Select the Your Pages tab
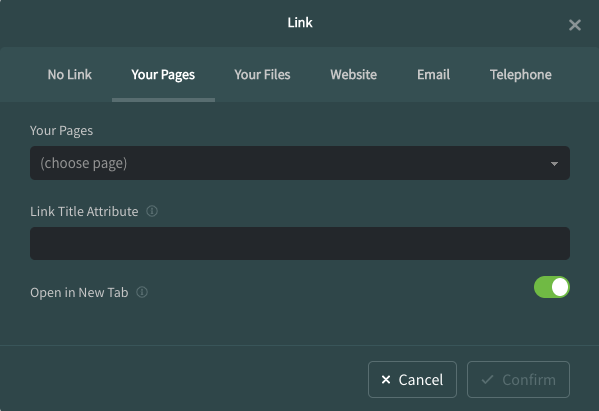Image resolution: width=599 pixels, height=411 pixels. (x=163, y=74)
